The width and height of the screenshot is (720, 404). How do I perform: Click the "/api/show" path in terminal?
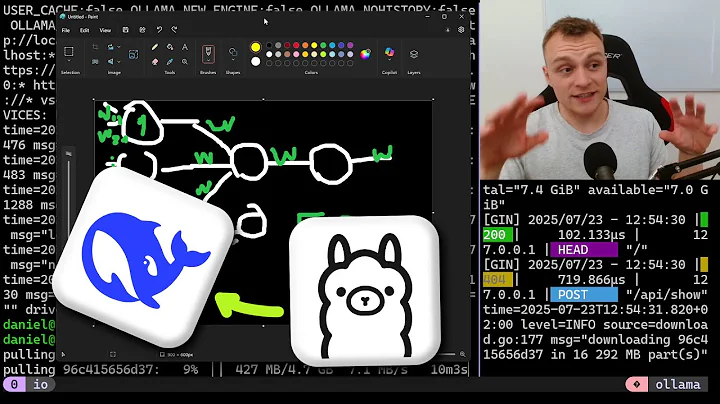tap(666, 294)
